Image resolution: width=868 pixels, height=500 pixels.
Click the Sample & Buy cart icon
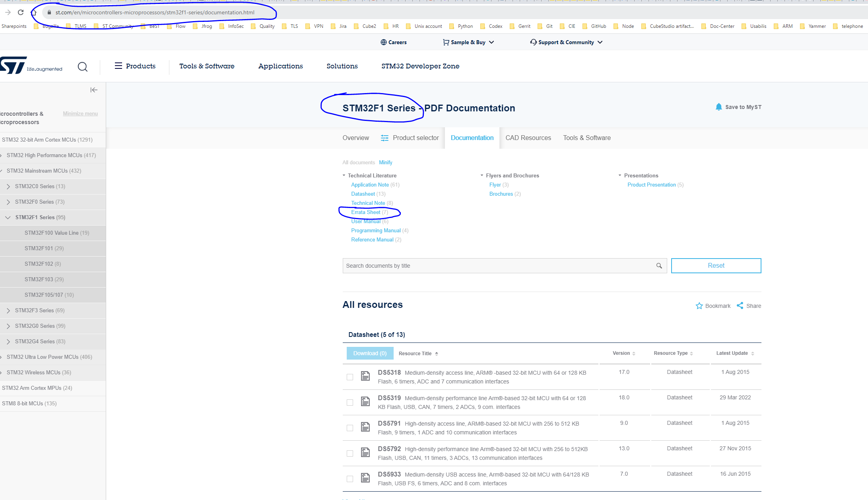[446, 42]
